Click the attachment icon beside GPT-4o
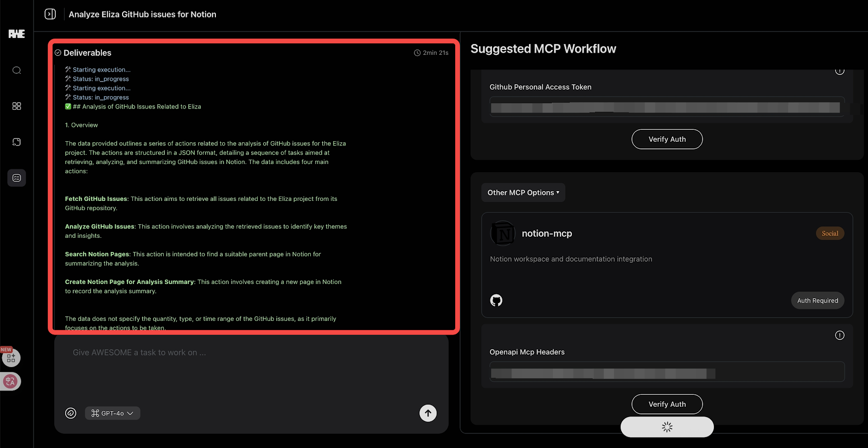This screenshot has width=868, height=448. point(71,413)
